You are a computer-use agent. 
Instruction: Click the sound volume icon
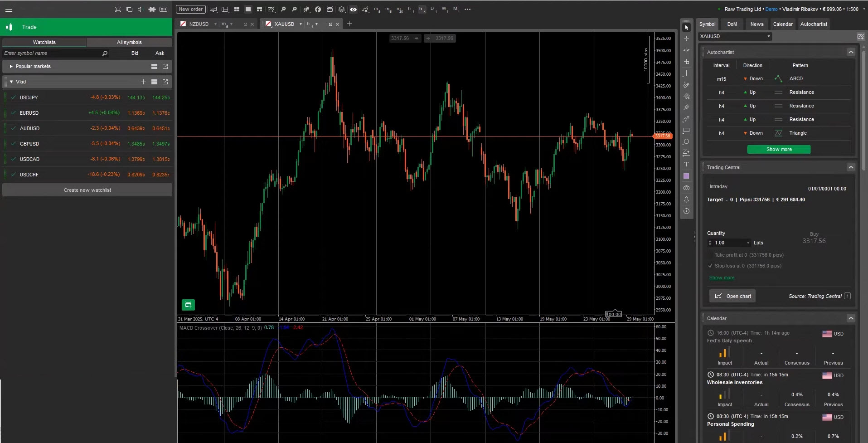tap(141, 9)
